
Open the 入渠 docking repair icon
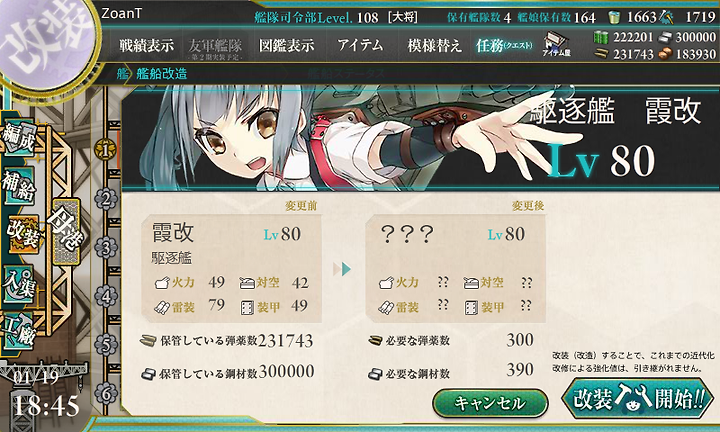point(19,284)
